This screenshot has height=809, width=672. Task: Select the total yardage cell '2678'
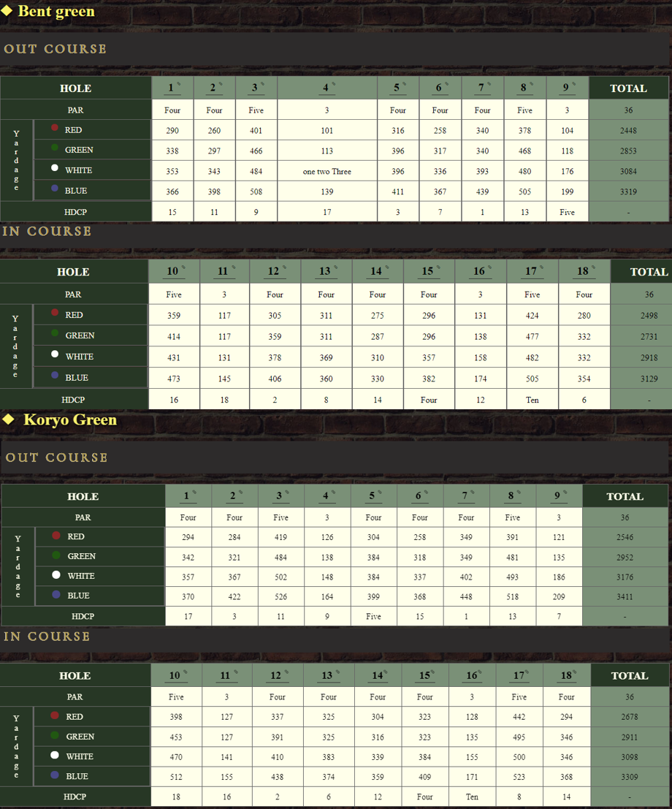pos(629,717)
